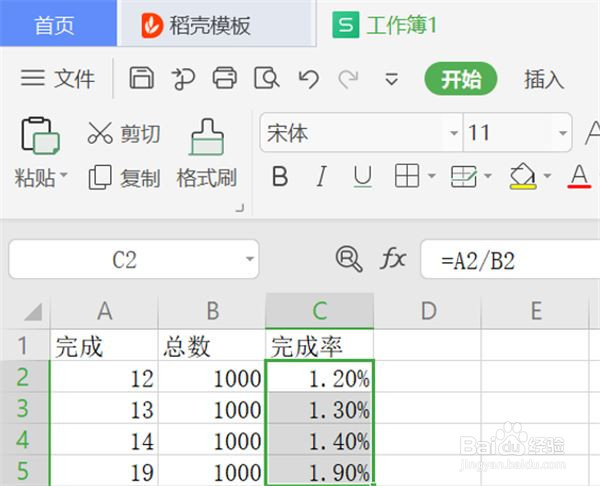
Task: Select column C header
Action: click(x=320, y=311)
